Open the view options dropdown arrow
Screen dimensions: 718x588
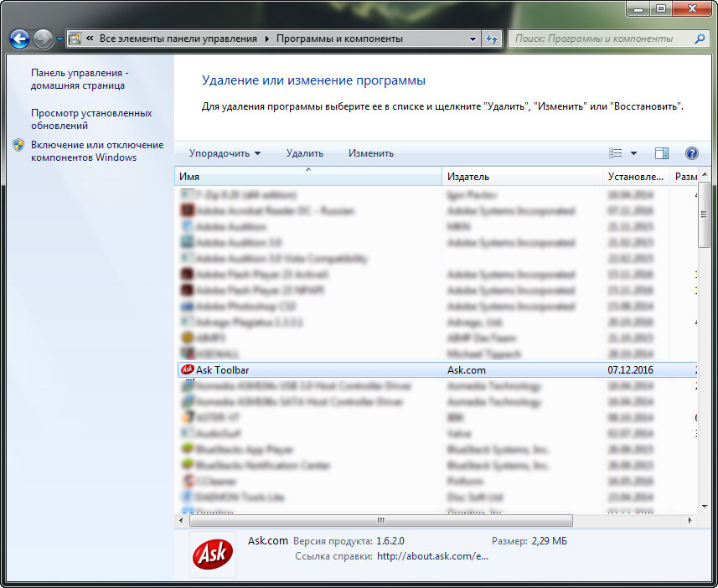click(633, 153)
